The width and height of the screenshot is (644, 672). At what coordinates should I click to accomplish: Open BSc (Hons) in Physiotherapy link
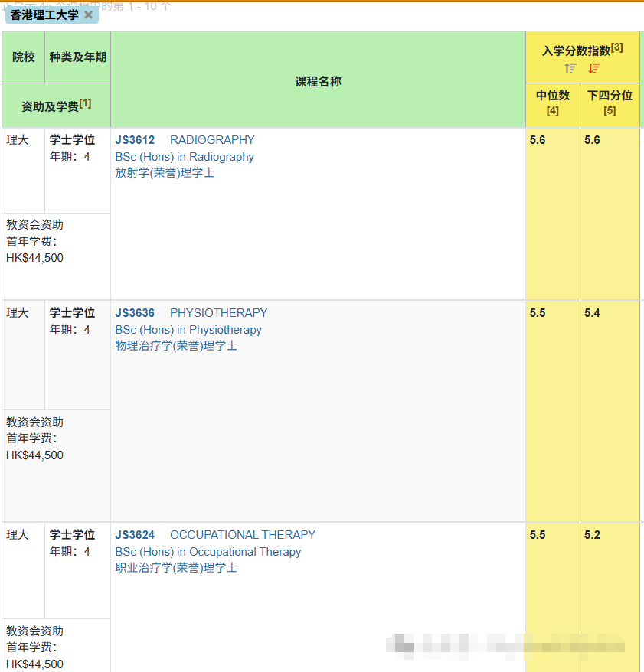(188, 330)
